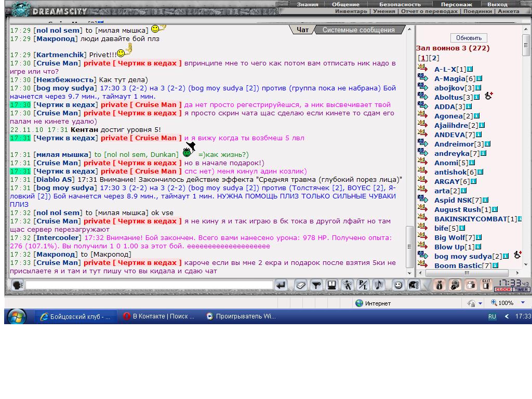Open the smiley emoticons picker
The height and width of the screenshot is (399, 532).
coord(398,285)
